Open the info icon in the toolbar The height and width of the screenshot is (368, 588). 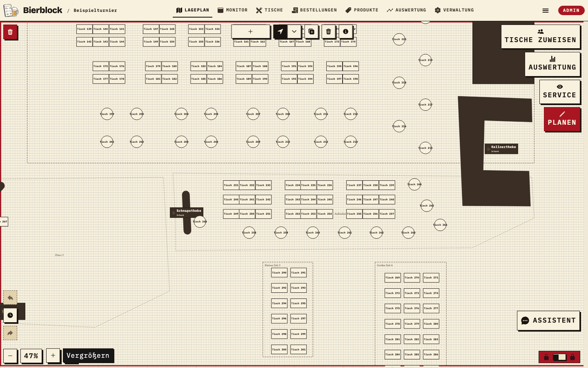(345, 31)
